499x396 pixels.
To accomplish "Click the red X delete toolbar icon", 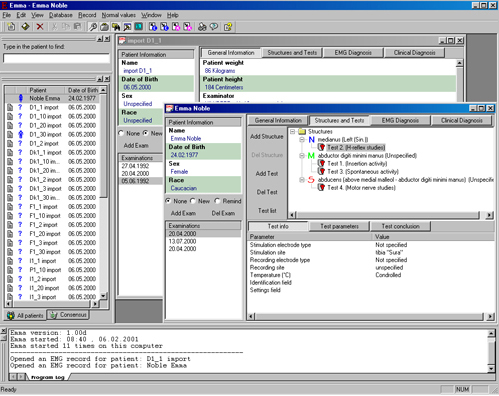I will click(x=40, y=27).
